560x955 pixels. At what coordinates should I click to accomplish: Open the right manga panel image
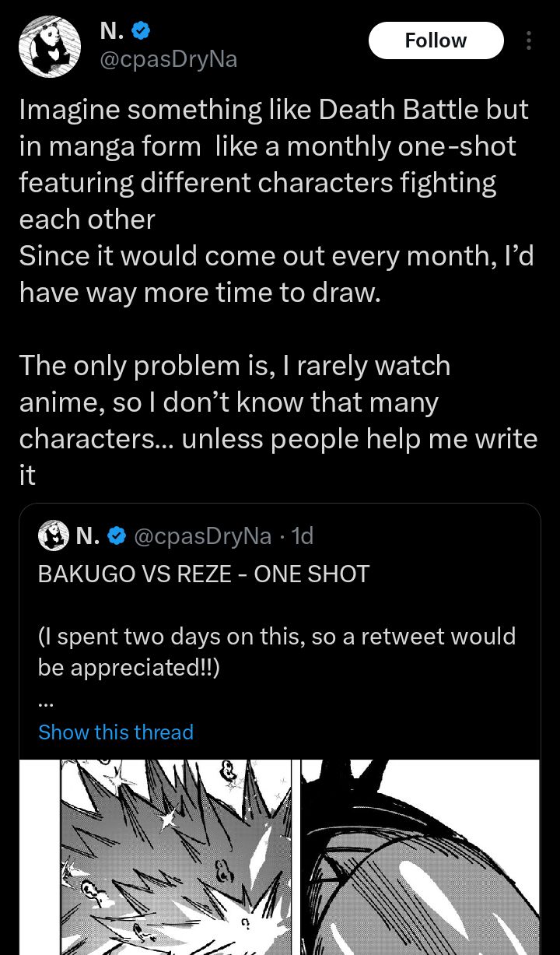tap(420, 856)
